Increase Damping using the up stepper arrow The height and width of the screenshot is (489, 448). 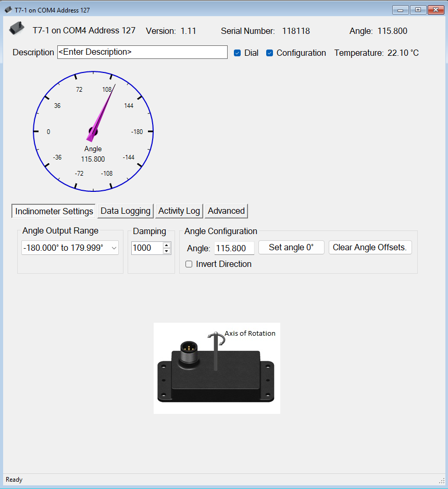pyautogui.click(x=168, y=245)
